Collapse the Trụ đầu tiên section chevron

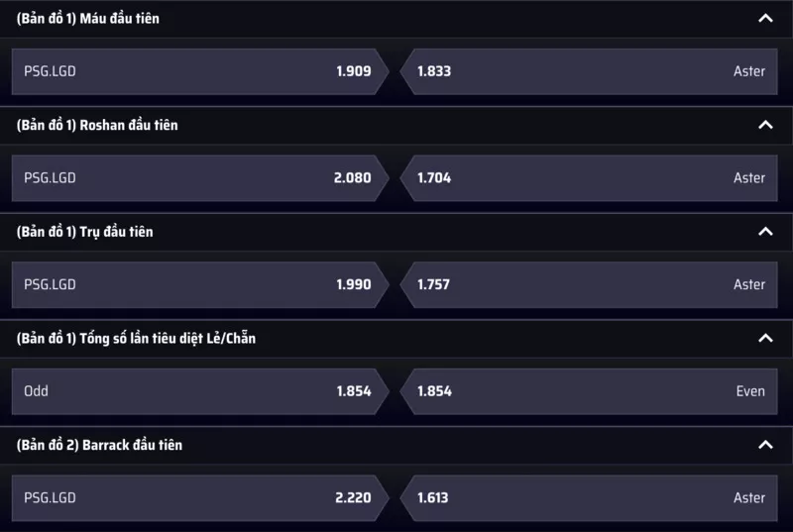(x=764, y=232)
